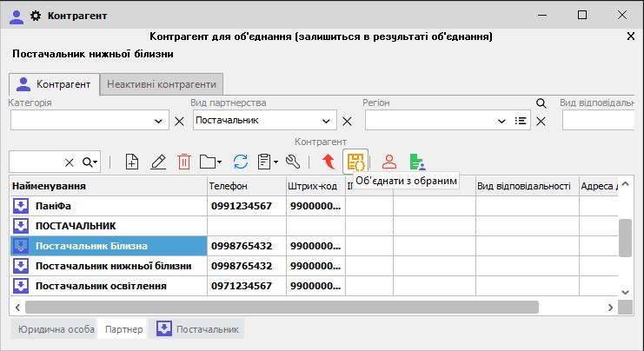Sort by Телефон column header
644x351 pixels.
click(247, 186)
